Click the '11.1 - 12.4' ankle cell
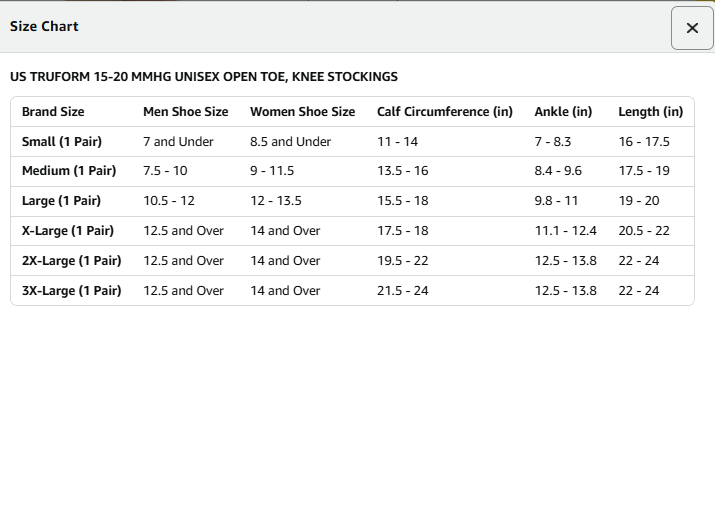This screenshot has height=517, width=715. click(565, 231)
